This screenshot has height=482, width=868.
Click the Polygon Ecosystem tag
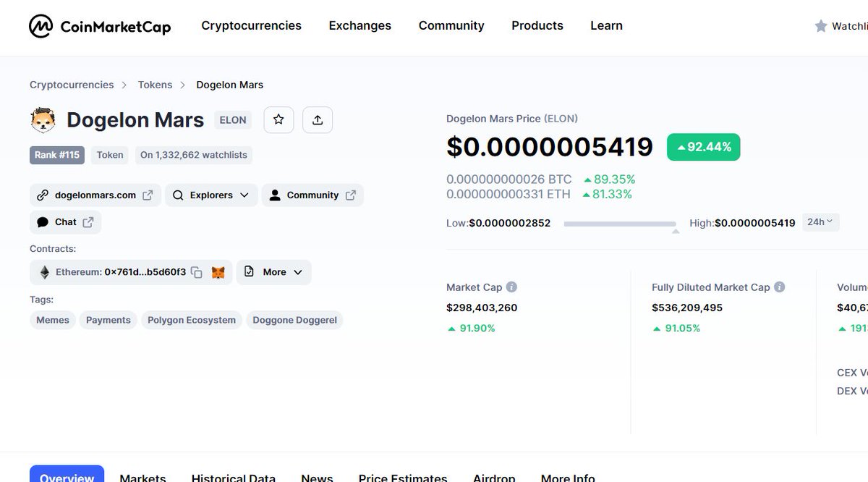(192, 320)
